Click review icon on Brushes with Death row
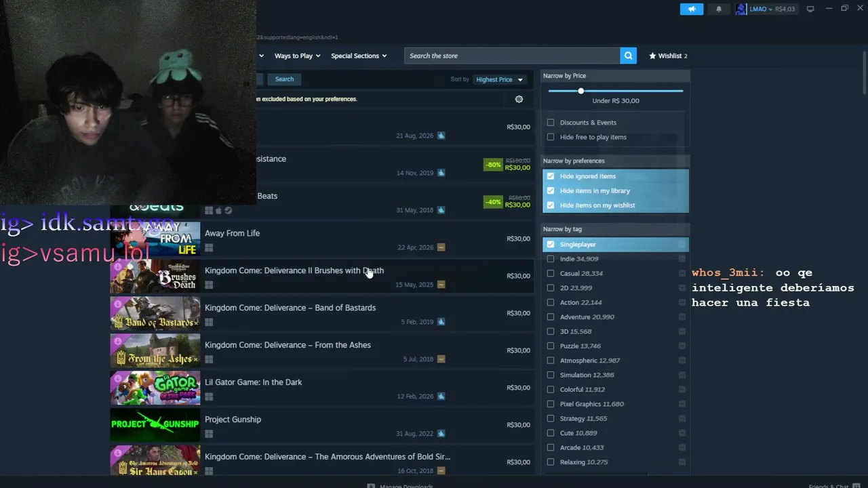The height and width of the screenshot is (488, 868). pyautogui.click(x=441, y=285)
